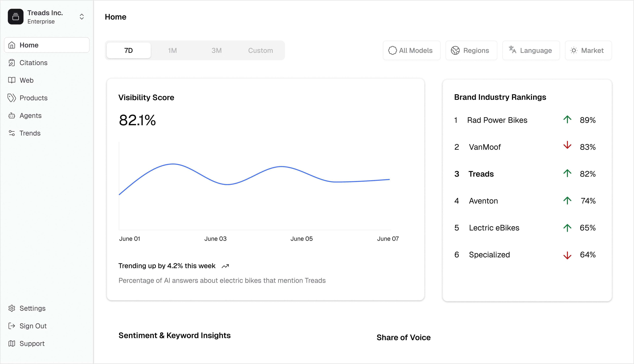
Task: Open the Trends page label
Action: [30, 133]
